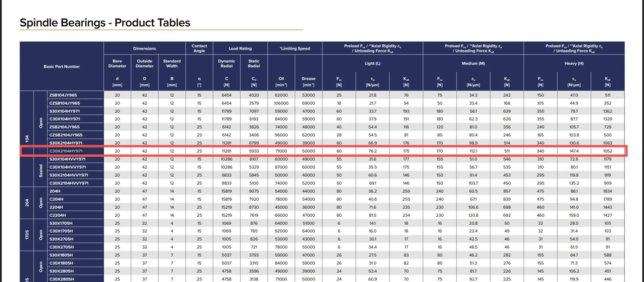
Task: Select part number S30X104HY971
Action: coord(65,111)
